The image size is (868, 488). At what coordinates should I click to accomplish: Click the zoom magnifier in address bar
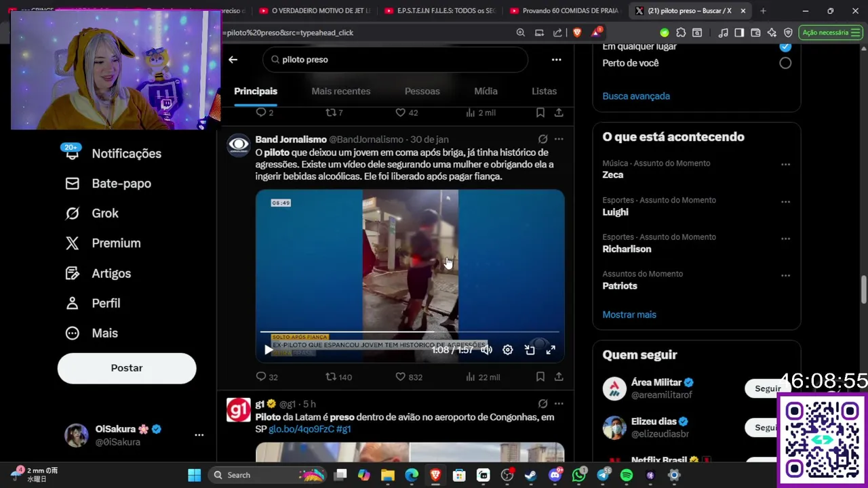(520, 33)
